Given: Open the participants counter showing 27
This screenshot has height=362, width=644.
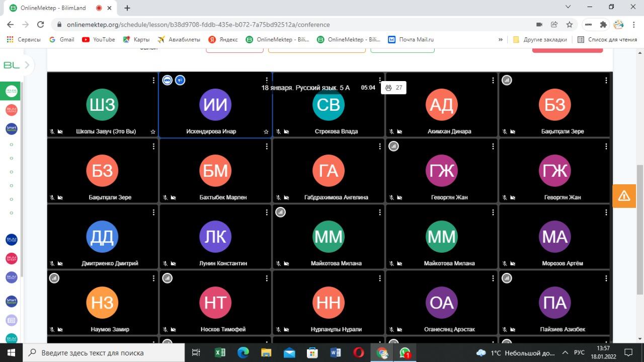Looking at the screenshot, I should pos(393,88).
